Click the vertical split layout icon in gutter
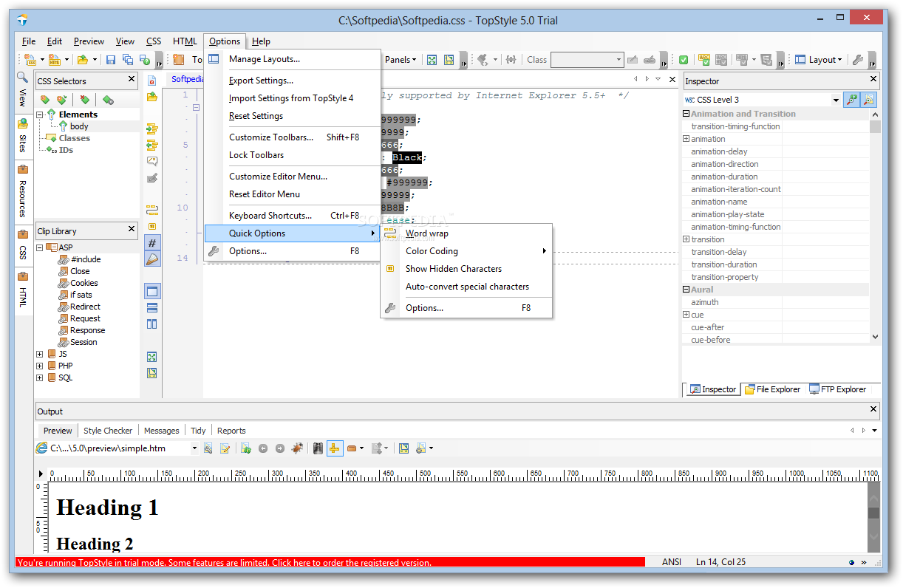The width and height of the screenshot is (903, 588). click(x=152, y=324)
